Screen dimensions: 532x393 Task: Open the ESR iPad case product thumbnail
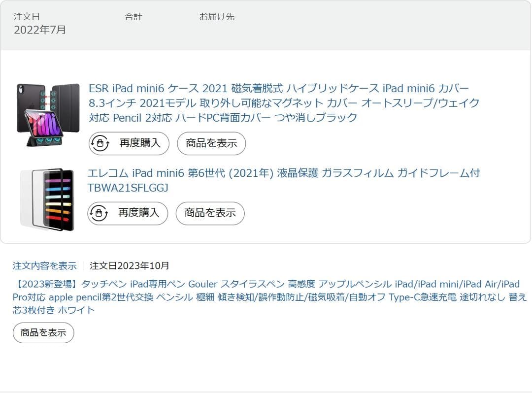point(48,115)
